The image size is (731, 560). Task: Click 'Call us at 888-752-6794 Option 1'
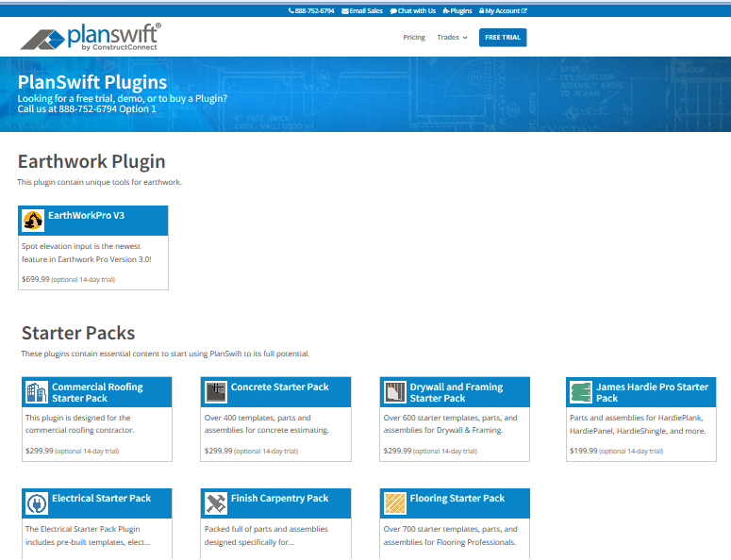tap(87, 109)
